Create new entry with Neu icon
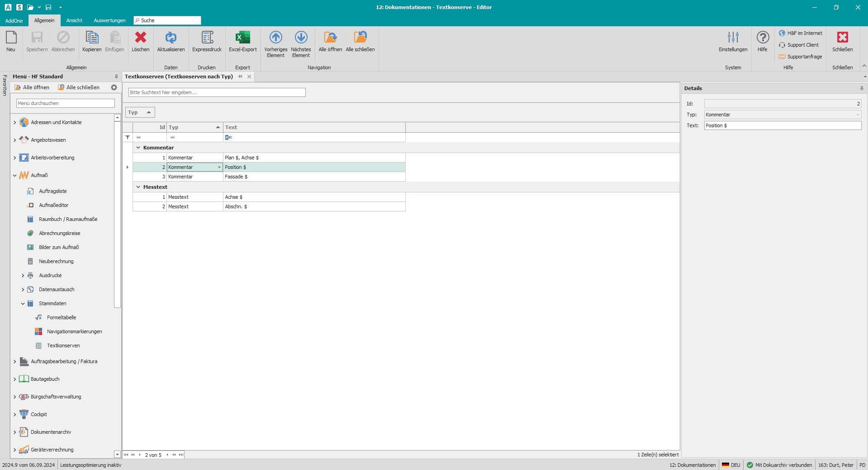Viewport: 868px width, 470px height. [11, 38]
